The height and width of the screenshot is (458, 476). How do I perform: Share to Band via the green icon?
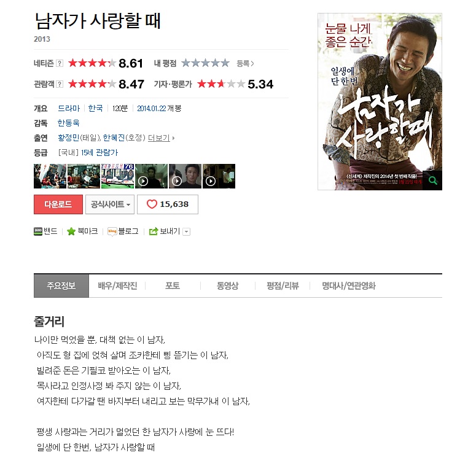38,231
